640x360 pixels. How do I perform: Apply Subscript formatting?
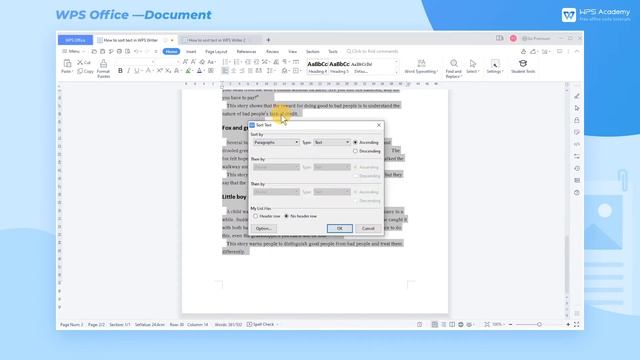(168, 71)
